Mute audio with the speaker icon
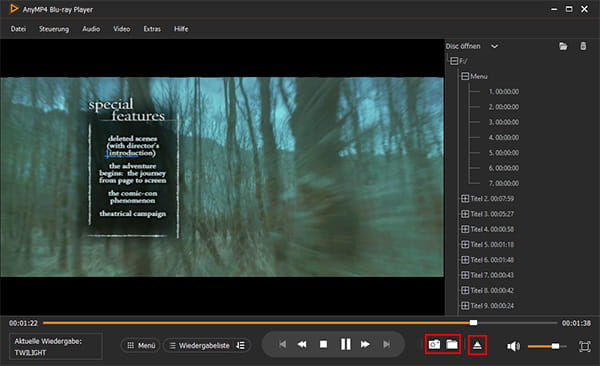The height and width of the screenshot is (366, 600). [x=513, y=346]
